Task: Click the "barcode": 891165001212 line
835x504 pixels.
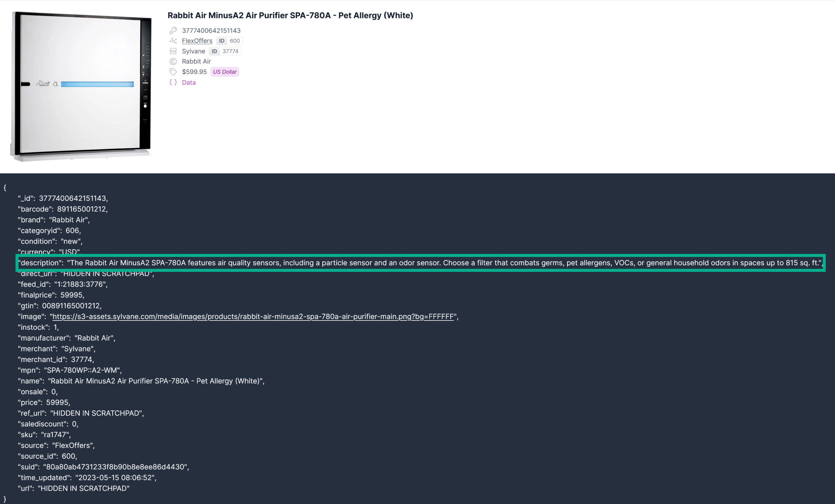Action: 63,209
